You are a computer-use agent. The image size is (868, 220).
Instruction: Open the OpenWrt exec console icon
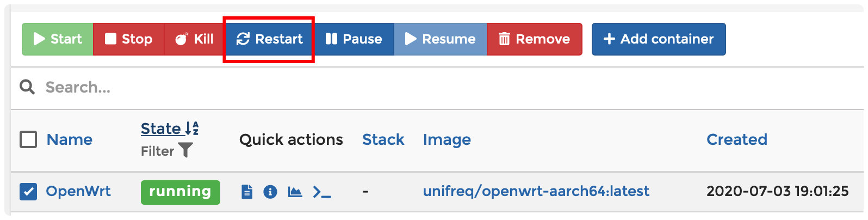coord(321,192)
